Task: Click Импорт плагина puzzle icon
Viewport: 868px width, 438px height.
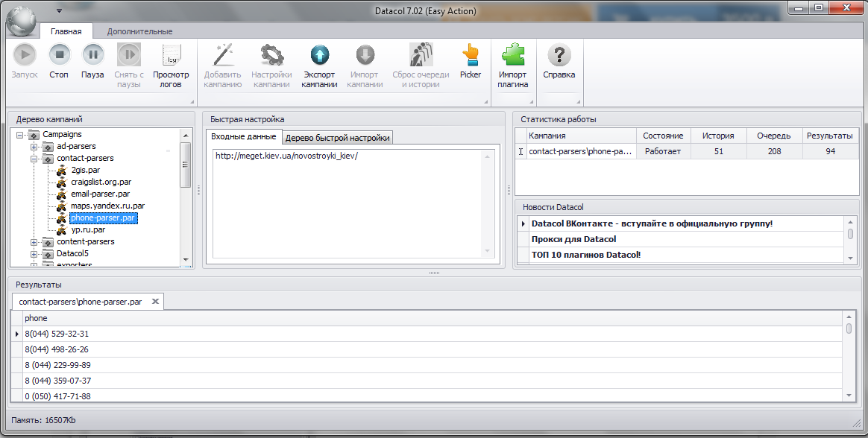Action: (x=512, y=55)
